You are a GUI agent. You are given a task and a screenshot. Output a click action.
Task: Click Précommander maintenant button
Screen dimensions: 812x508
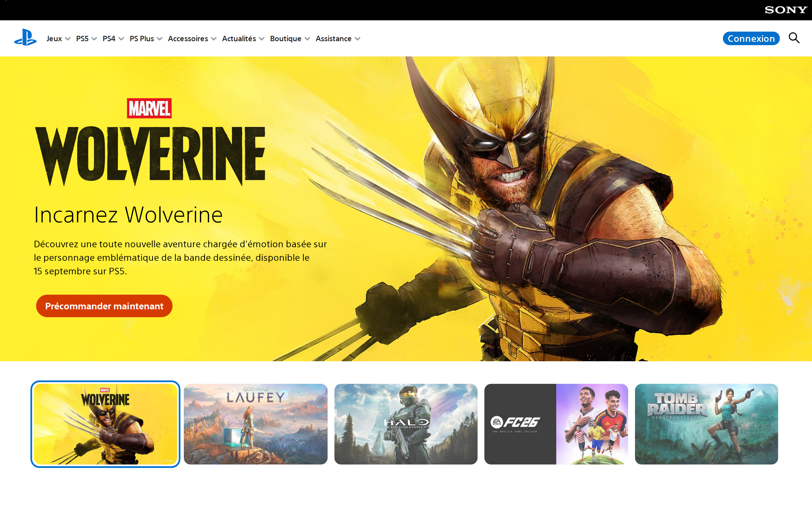pyautogui.click(x=104, y=306)
